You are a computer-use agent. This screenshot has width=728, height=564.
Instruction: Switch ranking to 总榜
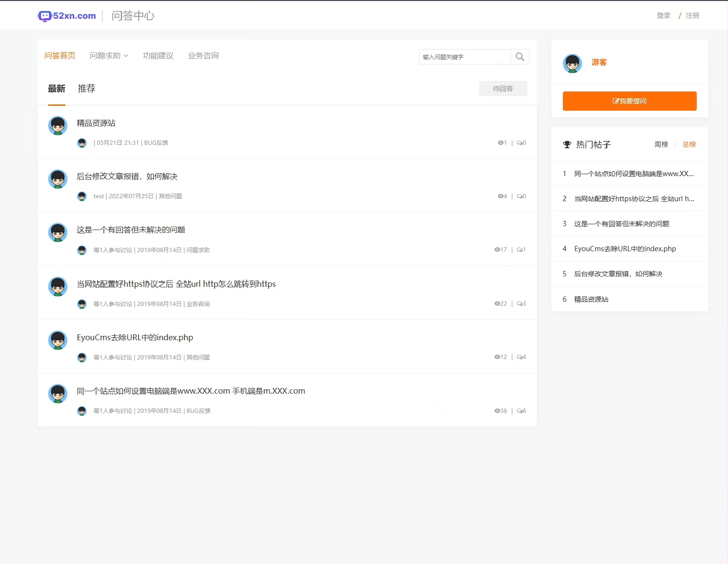click(x=689, y=144)
